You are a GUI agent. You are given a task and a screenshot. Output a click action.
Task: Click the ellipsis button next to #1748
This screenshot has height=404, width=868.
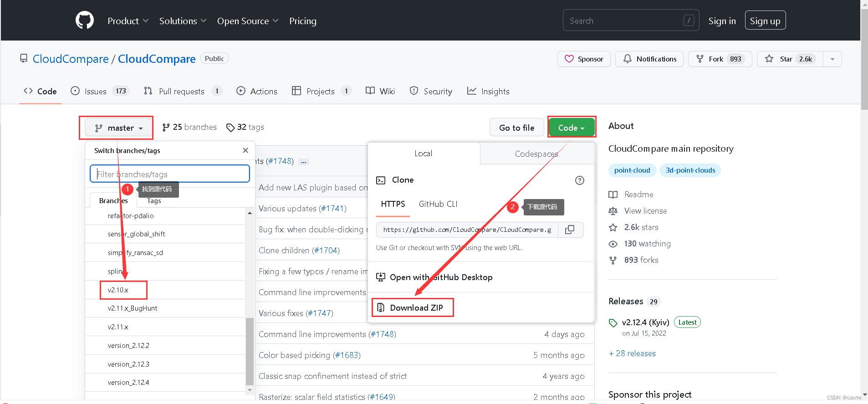pyautogui.click(x=304, y=162)
